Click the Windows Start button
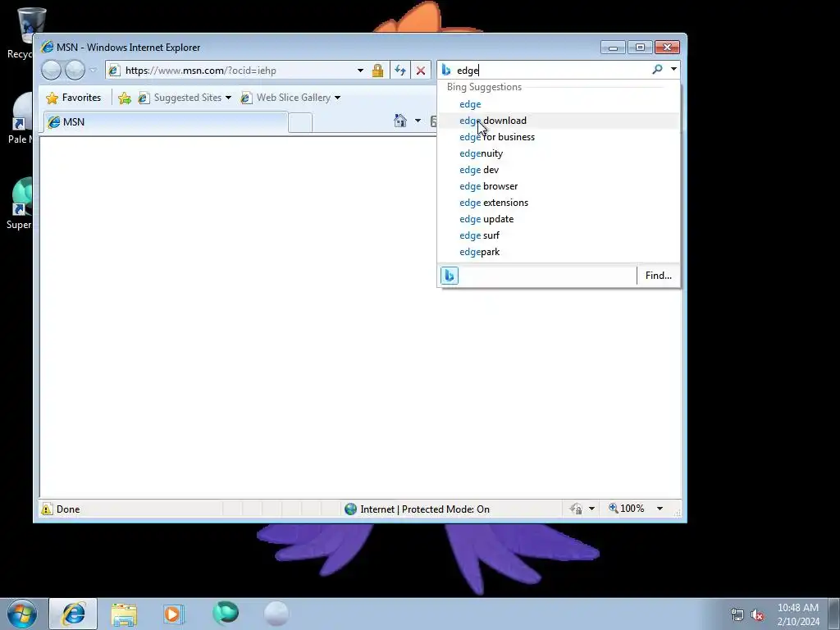The width and height of the screenshot is (840, 630). (21, 614)
